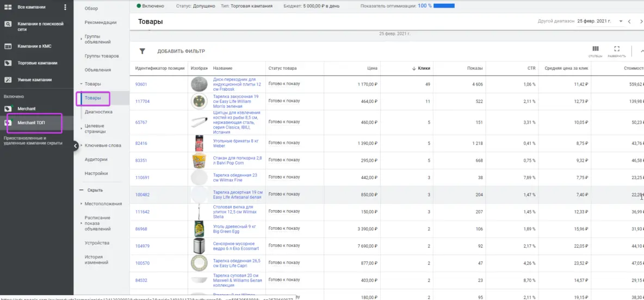Select Обзор in the navigation menu
This screenshot has height=300, width=644.
(x=91, y=8)
